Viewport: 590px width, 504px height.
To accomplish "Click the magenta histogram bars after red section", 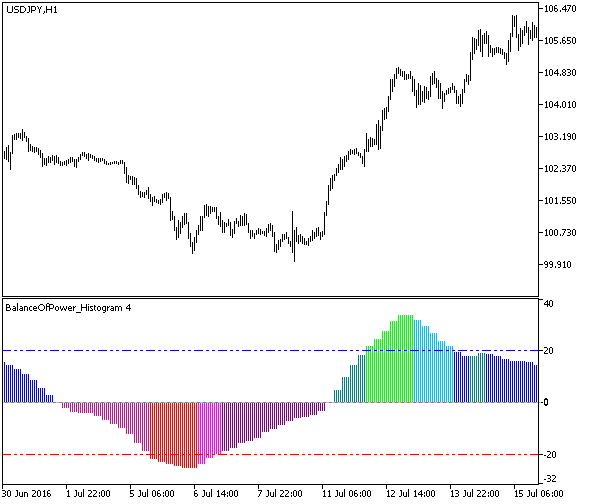I will (x=210, y=433).
